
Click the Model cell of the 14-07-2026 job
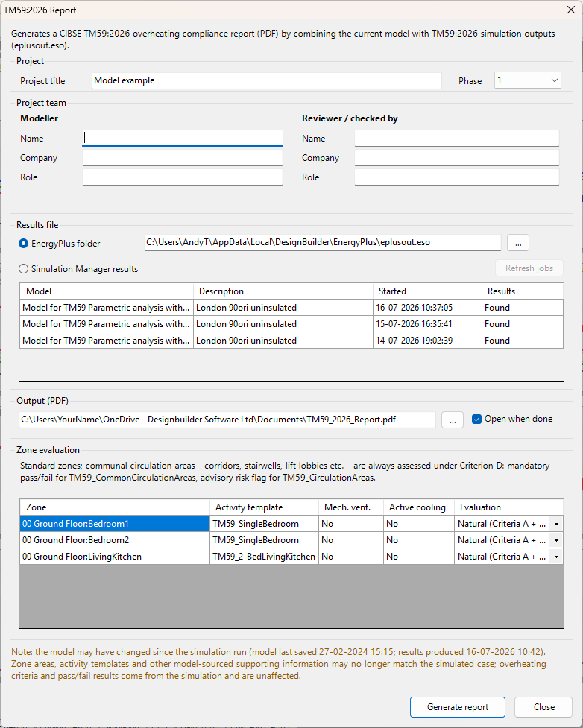pyautogui.click(x=107, y=340)
